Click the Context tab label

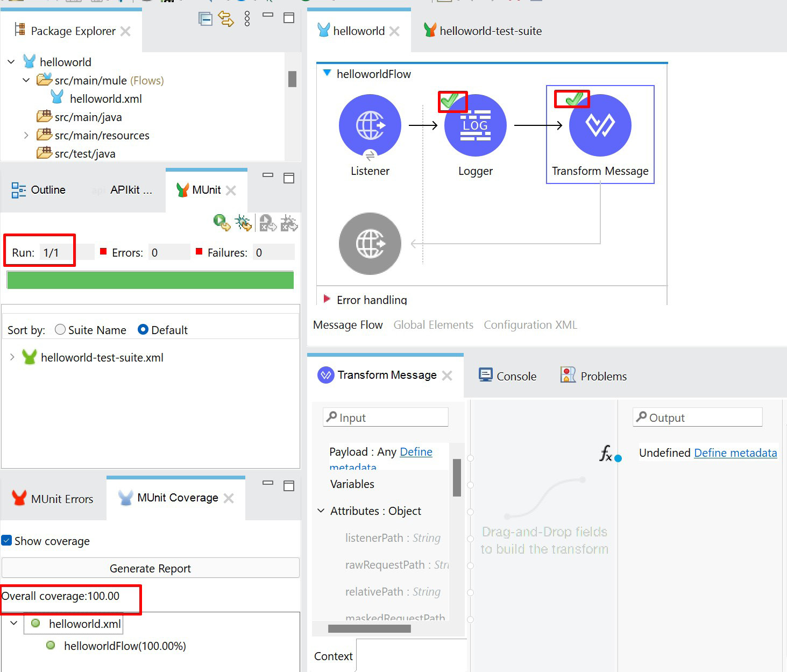(x=334, y=656)
